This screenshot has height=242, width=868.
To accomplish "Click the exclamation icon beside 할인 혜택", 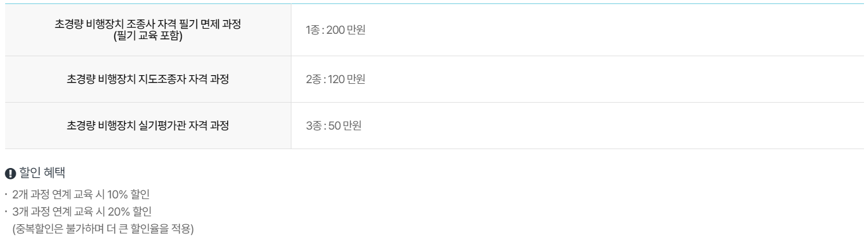I will [x=10, y=173].
